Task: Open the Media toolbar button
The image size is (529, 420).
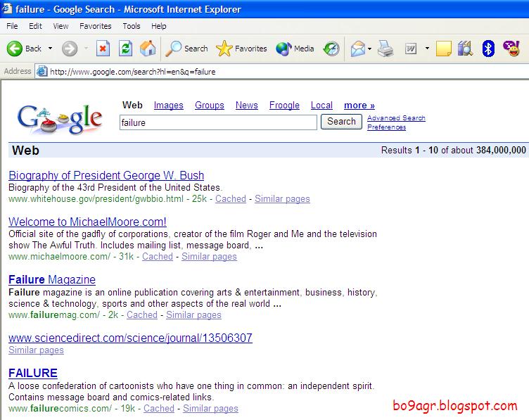Action: tap(295, 49)
